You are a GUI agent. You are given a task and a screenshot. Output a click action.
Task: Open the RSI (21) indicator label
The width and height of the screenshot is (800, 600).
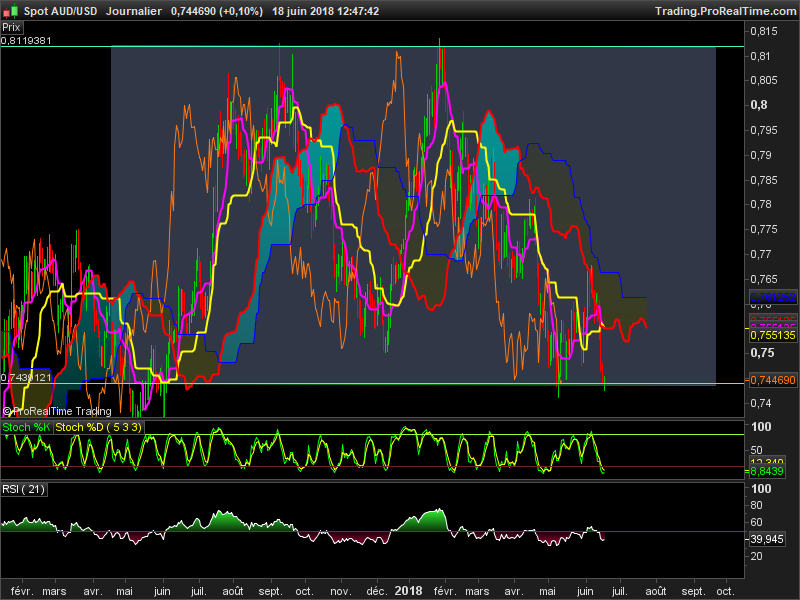click(x=25, y=489)
